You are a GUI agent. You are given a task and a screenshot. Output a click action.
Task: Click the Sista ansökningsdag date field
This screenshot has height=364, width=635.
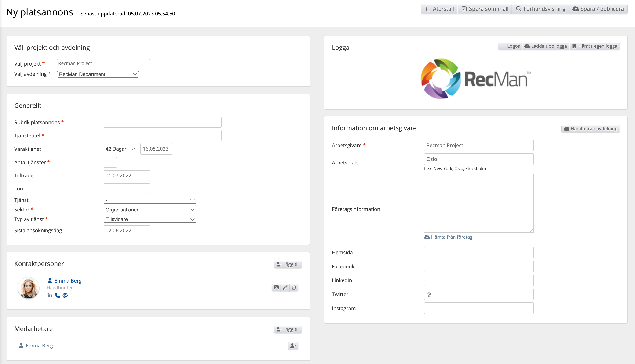127,230
